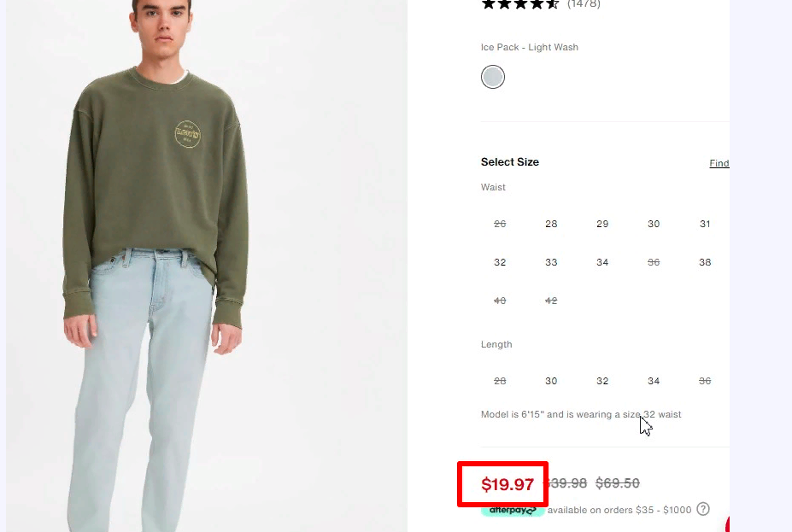792x532 pixels.
Task: Select the Ice Pack Light Wash color swatch
Action: [492, 77]
